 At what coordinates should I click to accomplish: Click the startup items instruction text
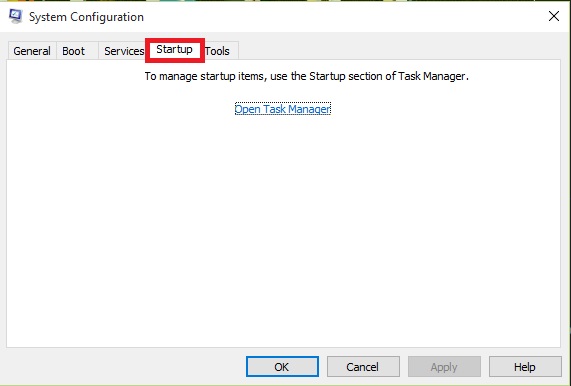[306, 76]
